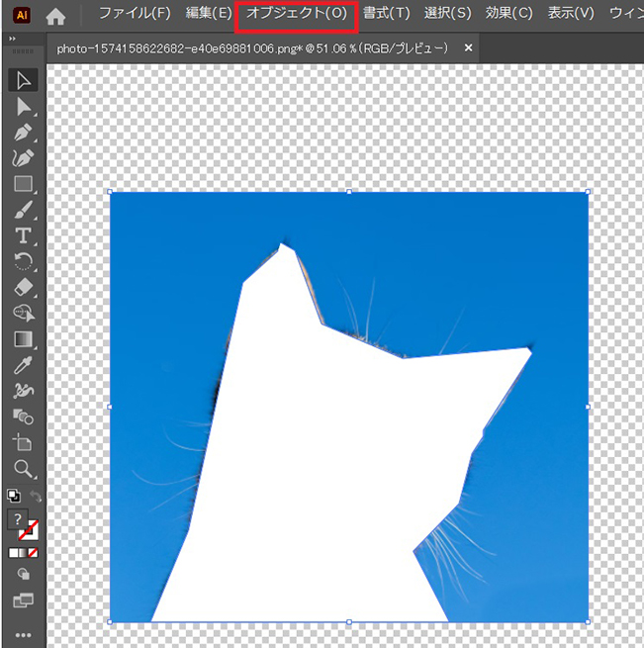Viewport: 644px width, 648px height.
Task: Select the Direct Selection tool
Action: [24, 107]
